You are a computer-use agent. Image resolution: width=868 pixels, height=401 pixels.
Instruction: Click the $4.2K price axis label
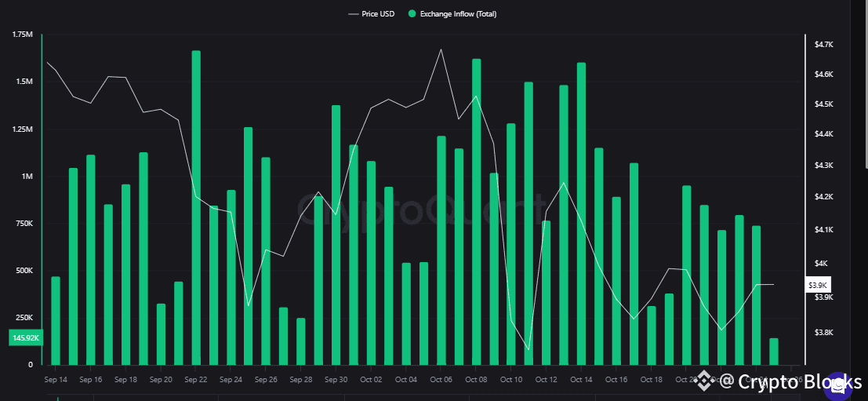point(823,197)
